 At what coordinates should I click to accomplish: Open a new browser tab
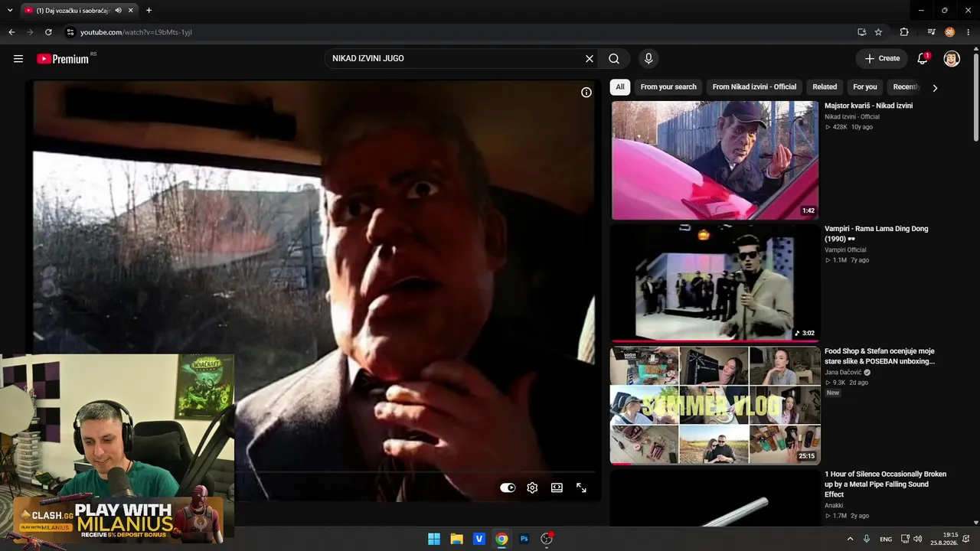pyautogui.click(x=149, y=11)
